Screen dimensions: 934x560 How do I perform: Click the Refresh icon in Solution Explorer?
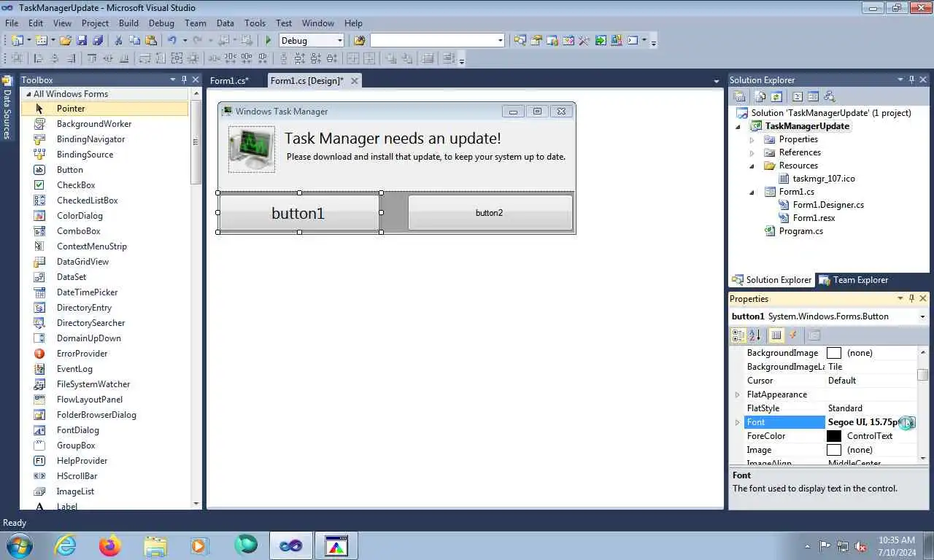776,96
